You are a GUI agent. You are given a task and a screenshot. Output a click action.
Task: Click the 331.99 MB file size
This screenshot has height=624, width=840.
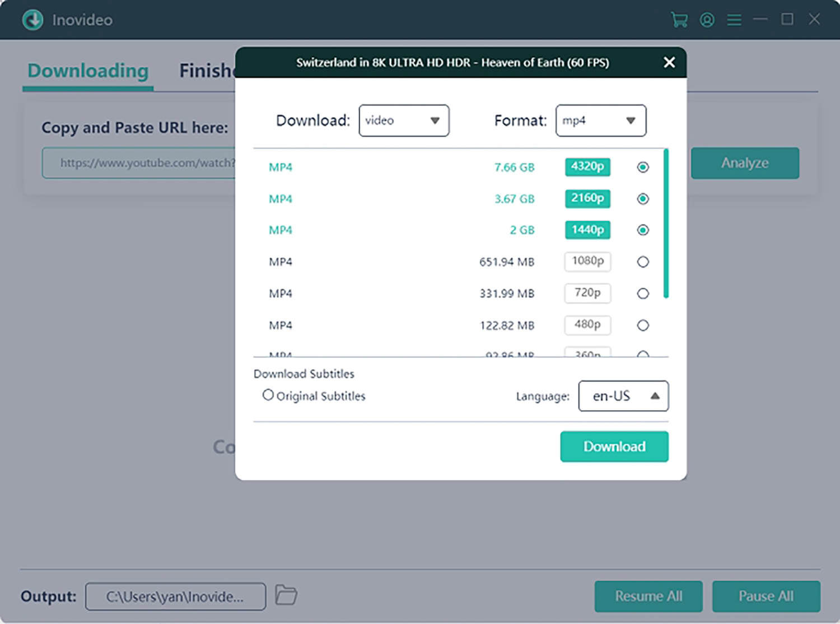[x=507, y=294]
